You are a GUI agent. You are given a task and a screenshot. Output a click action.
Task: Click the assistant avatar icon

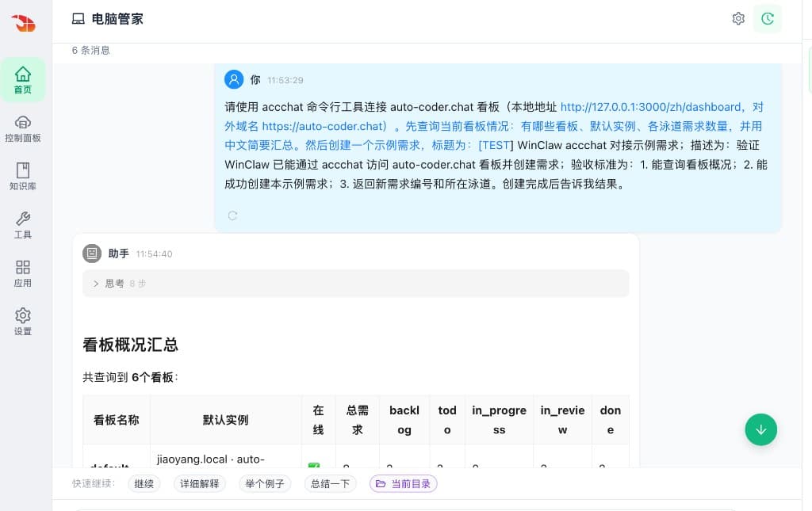click(x=92, y=254)
